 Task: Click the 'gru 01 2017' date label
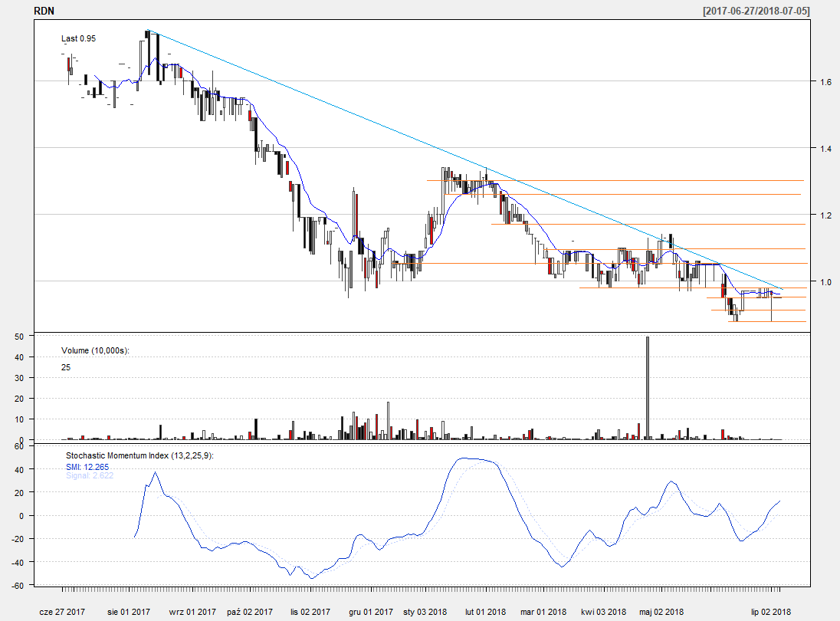coord(371,612)
